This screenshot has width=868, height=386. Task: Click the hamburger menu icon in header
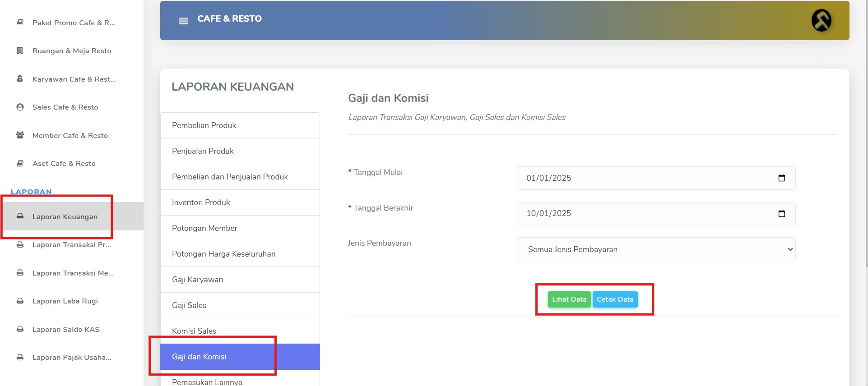[x=183, y=21]
